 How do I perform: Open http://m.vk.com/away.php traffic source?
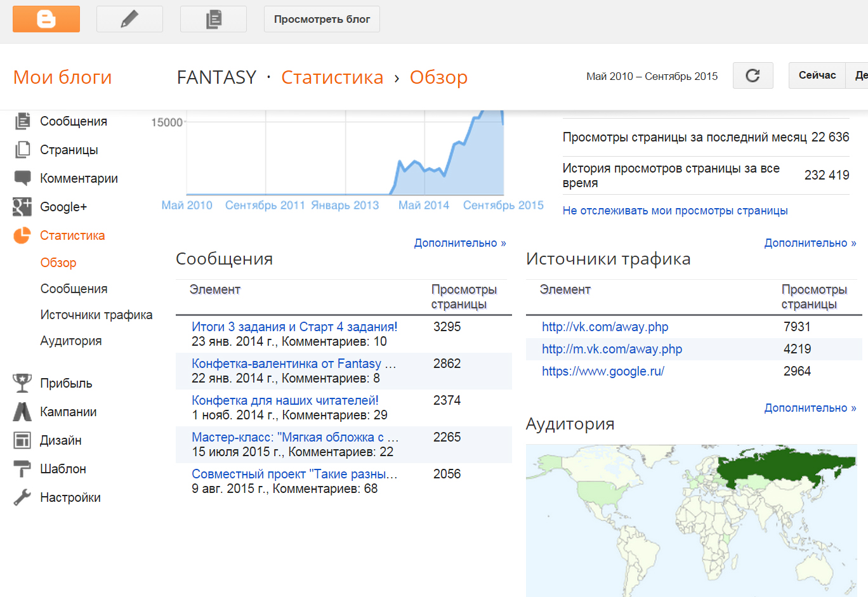coord(612,349)
